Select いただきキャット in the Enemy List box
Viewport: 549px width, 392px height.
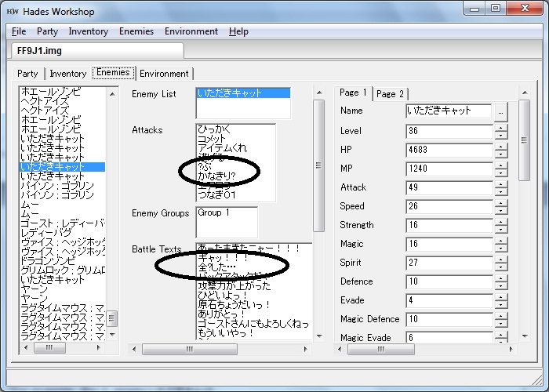click(x=243, y=93)
